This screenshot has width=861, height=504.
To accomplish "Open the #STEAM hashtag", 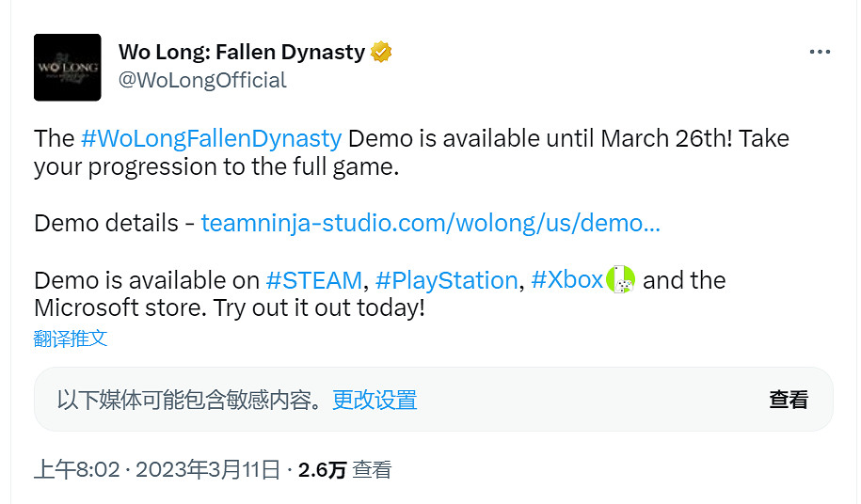I will pyautogui.click(x=314, y=280).
